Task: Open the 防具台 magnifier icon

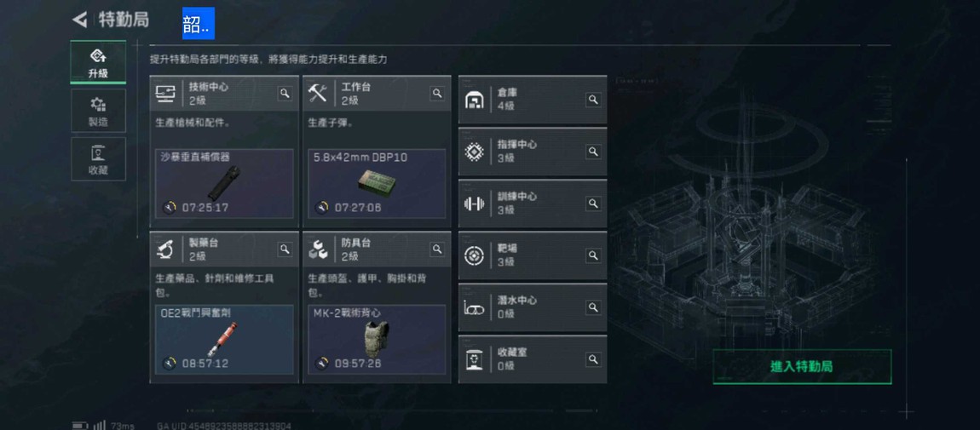Action: pyautogui.click(x=437, y=249)
